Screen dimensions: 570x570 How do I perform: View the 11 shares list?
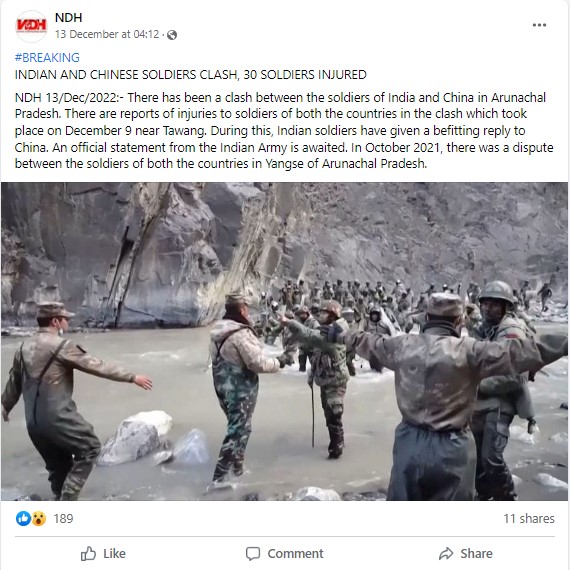(529, 518)
